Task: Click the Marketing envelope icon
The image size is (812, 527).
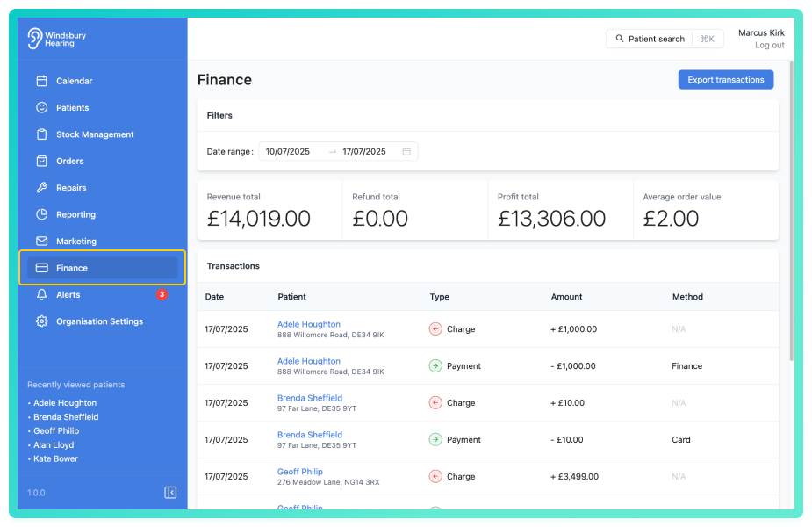Action: pos(42,241)
